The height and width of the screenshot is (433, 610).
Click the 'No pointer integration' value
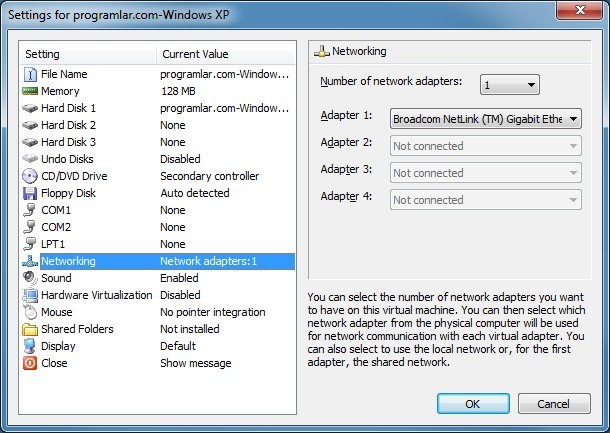pyautogui.click(x=213, y=312)
